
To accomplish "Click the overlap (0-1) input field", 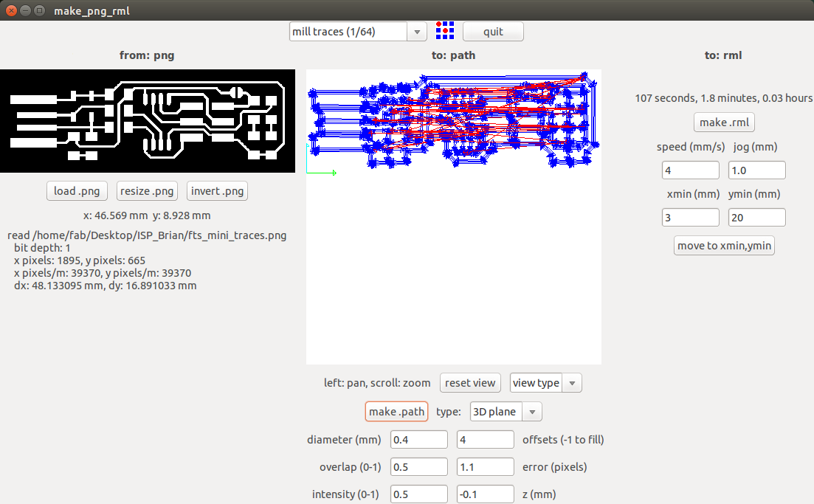I will [419, 467].
